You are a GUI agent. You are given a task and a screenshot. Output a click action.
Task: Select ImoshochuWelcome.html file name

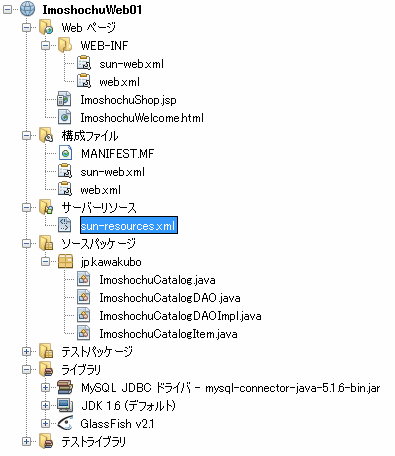click(x=142, y=118)
